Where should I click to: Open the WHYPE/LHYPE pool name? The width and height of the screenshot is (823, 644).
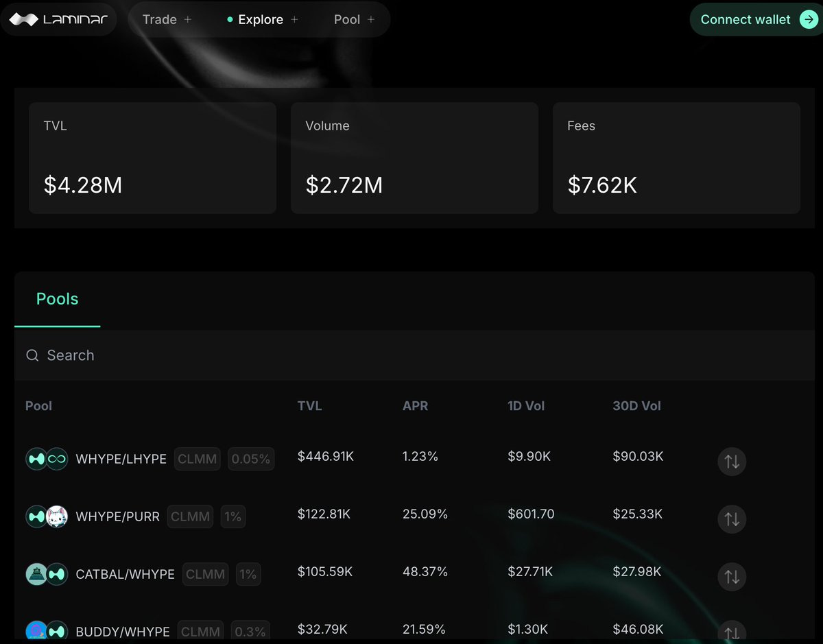[x=121, y=459]
